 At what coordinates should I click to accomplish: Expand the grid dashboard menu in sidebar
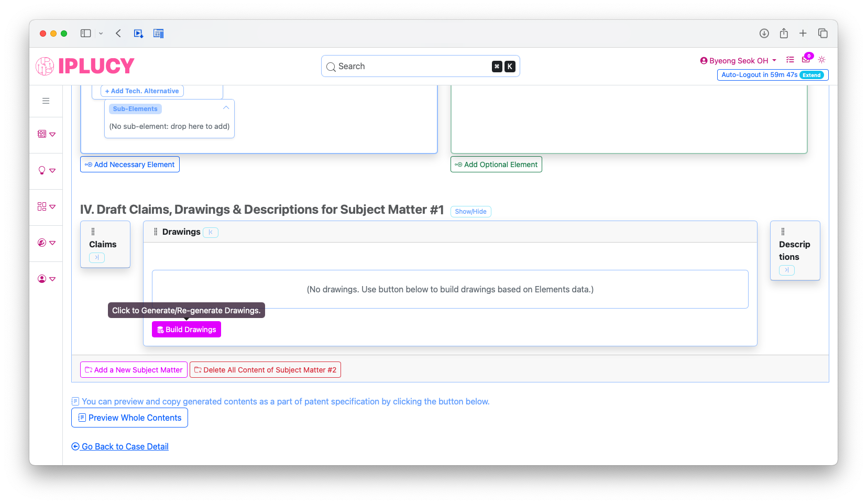click(x=47, y=206)
